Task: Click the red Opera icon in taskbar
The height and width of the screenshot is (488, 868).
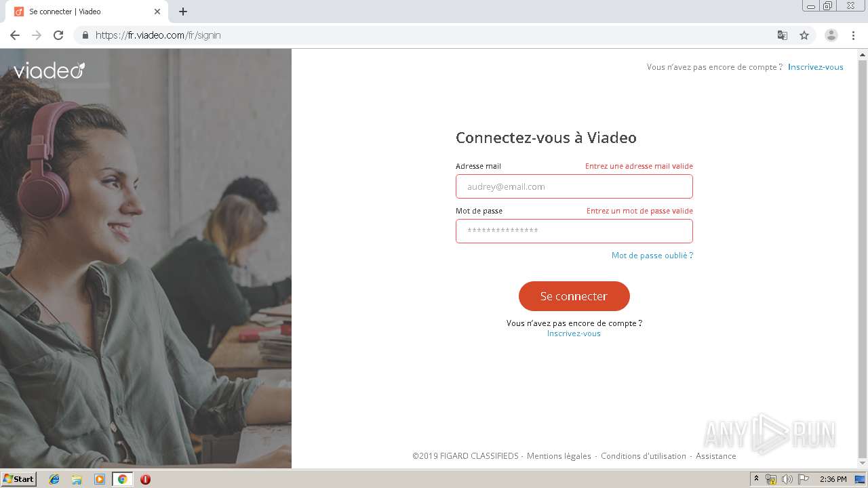Action: click(x=145, y=479)
